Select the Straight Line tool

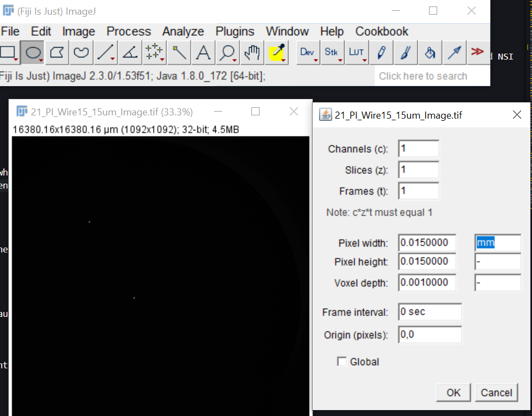[x=106, y=53]
